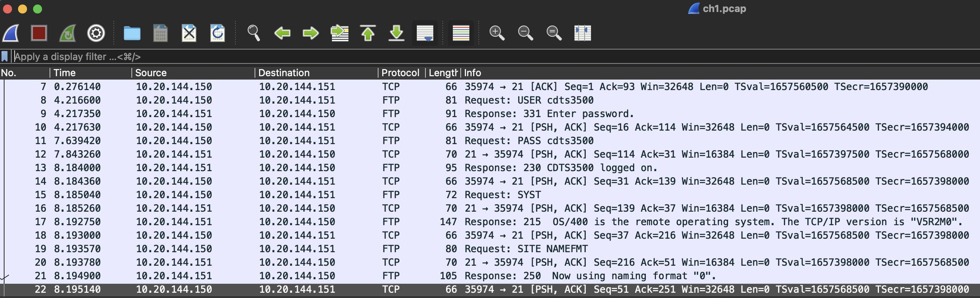The height and width of the screenshot is (298, 980).
Task: Jump to the last packet
Action: pyautogui.click(x=397, y=33)
